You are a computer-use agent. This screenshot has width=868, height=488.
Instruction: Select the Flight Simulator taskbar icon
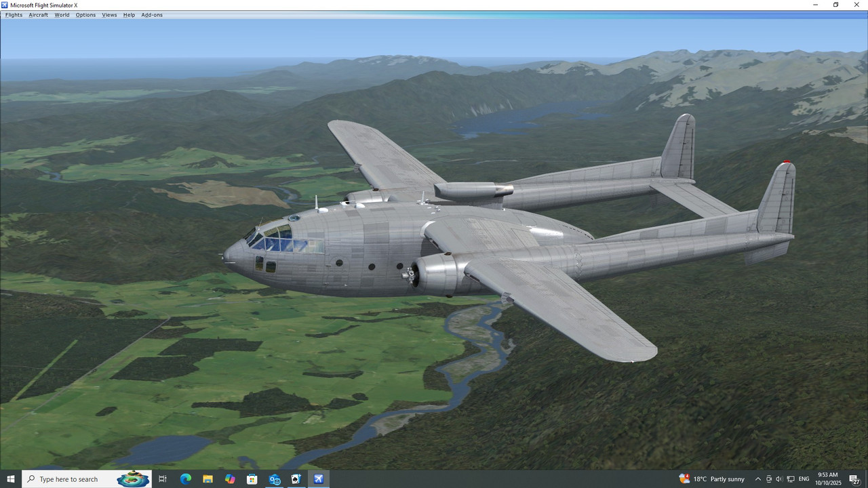tap(318, 479)
